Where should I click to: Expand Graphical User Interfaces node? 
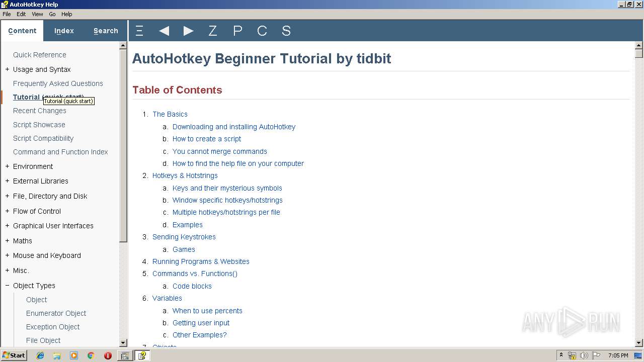pos(7,226)
